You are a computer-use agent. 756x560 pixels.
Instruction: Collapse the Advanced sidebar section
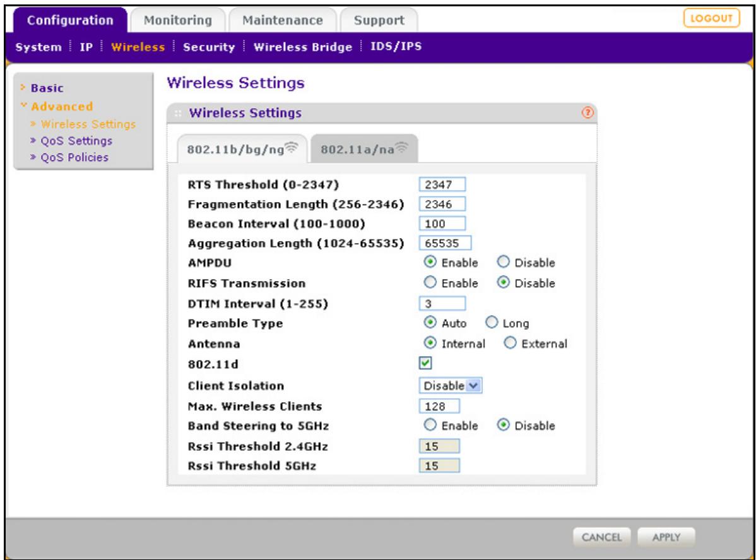coord(62,106)
